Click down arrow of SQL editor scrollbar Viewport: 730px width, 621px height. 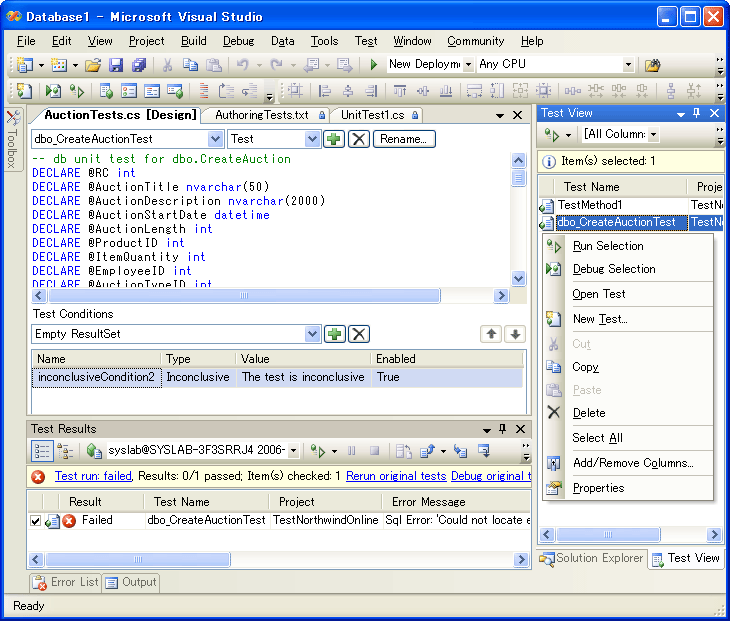(x=518, y=278)
